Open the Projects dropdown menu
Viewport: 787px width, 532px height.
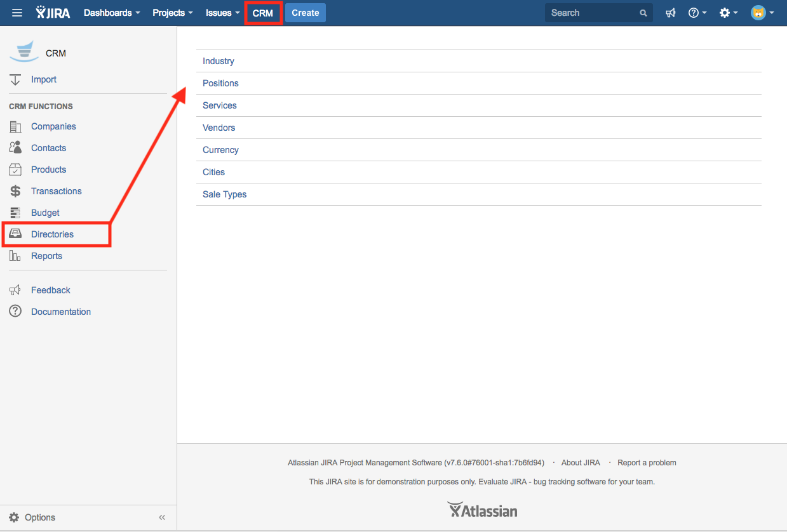[172, 13]
